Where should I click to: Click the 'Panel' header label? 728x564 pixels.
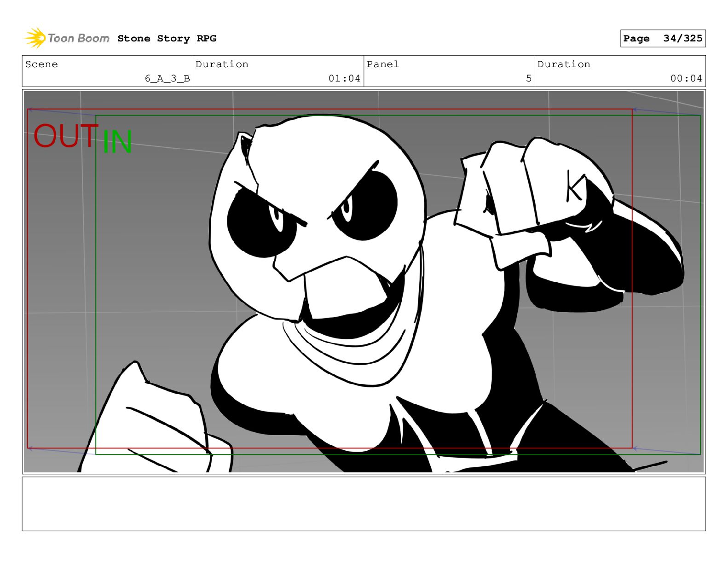pyautogui.click(x=382, y=64)
